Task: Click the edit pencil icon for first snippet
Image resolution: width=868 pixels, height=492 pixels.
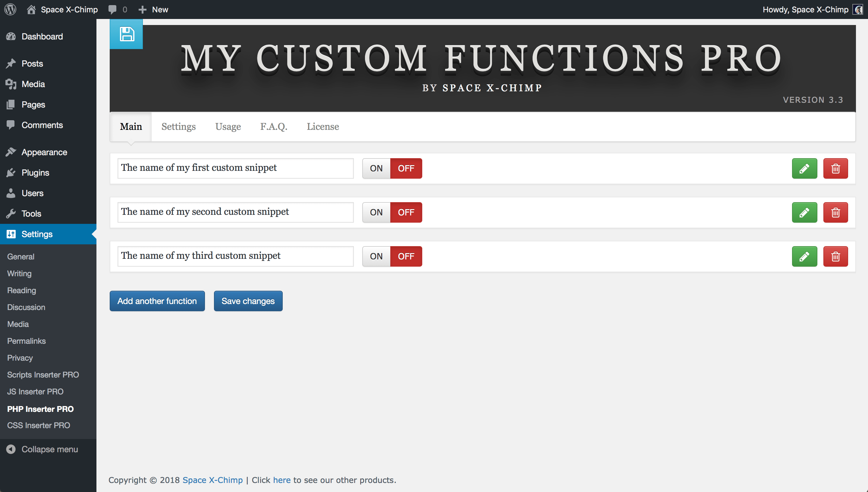Action: [x=805, y=168]
